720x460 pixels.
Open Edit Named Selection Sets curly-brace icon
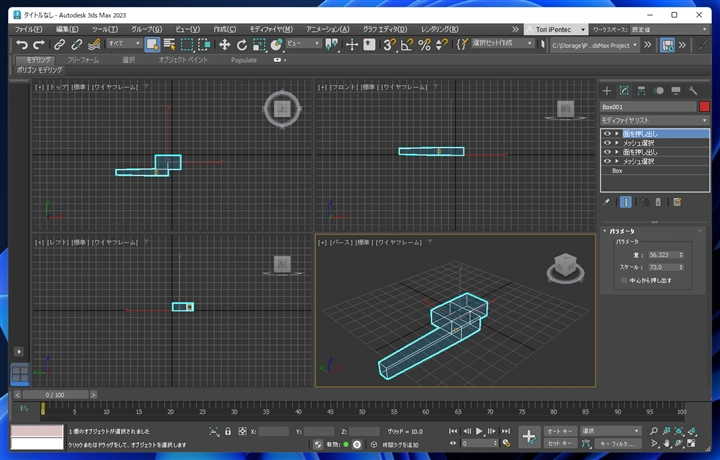click(462, 45)
